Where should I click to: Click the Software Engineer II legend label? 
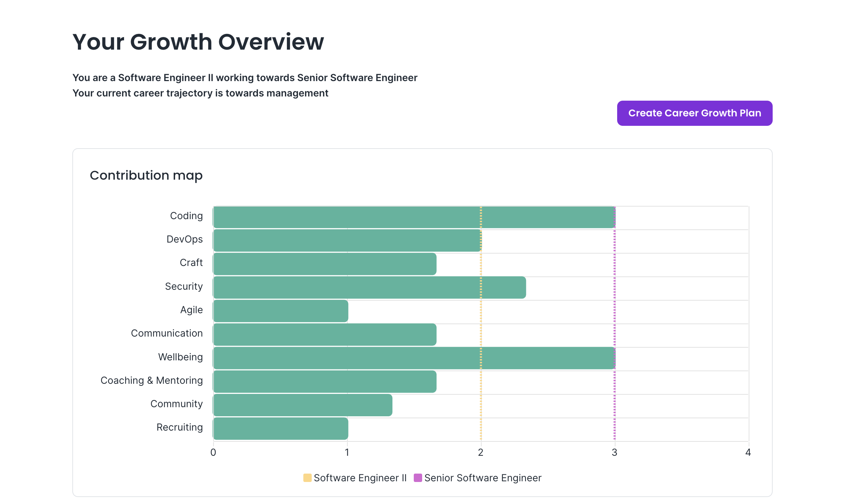point(360,478)
